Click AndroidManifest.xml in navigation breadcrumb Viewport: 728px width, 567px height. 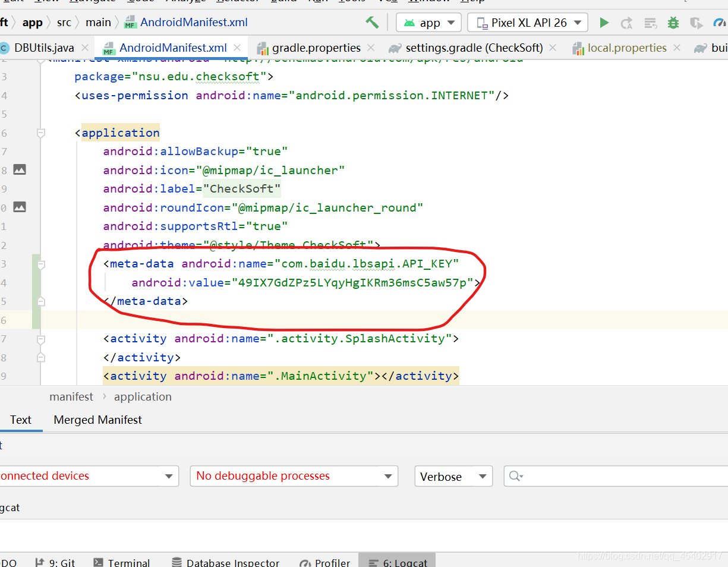click(186, 23)
